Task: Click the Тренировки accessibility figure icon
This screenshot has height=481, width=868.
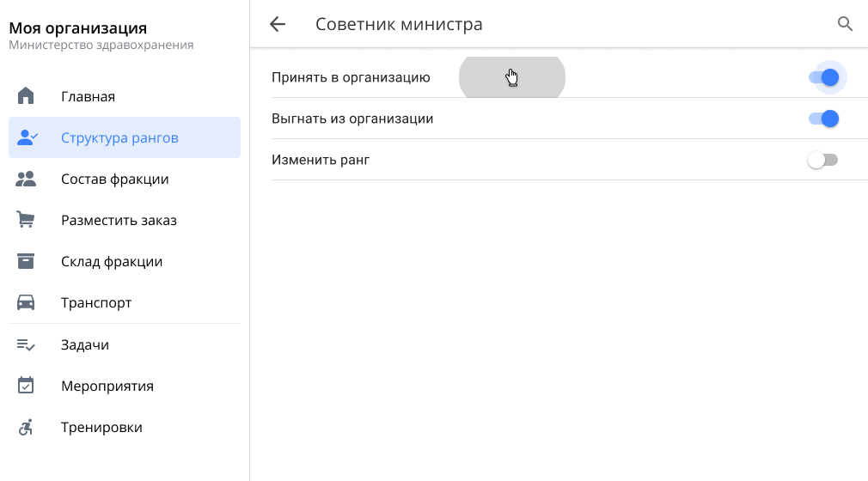Action: 26,427
